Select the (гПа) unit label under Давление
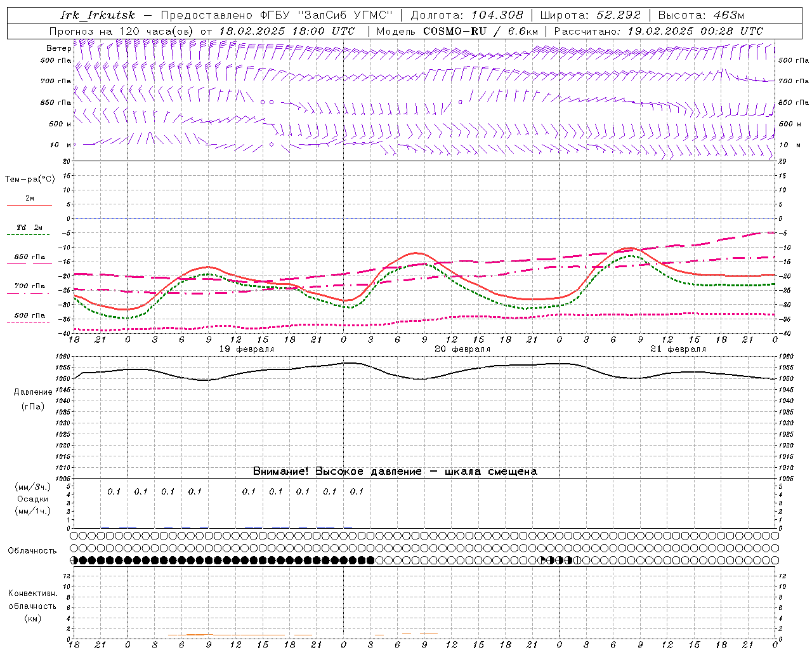 33,407
